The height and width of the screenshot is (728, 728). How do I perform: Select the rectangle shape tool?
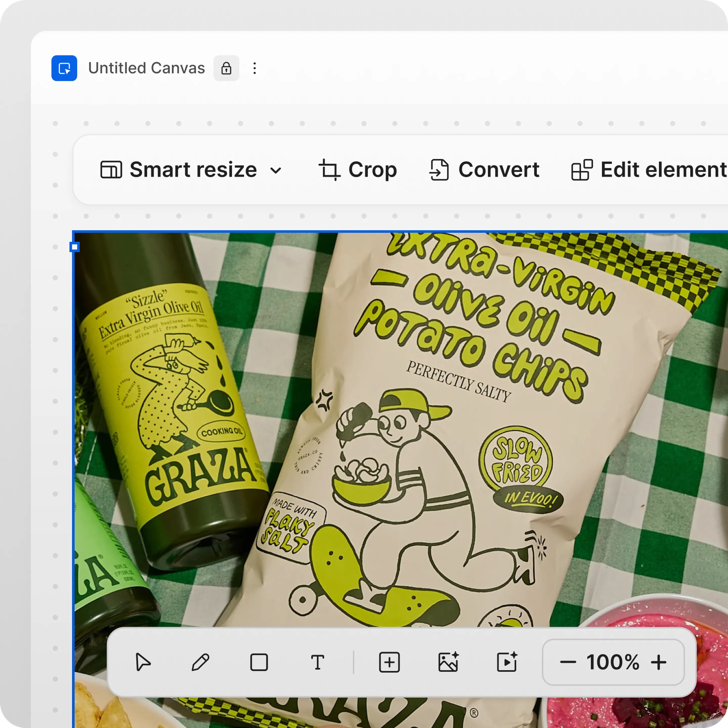(x=259, y=662)
